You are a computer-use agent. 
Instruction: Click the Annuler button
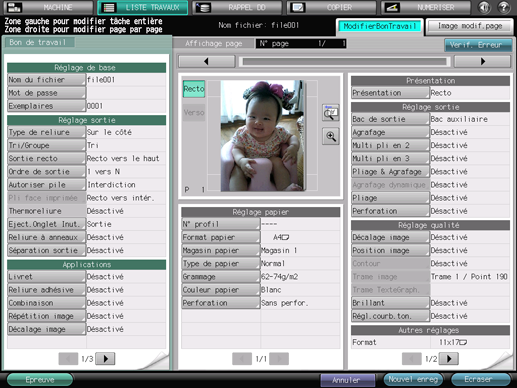[x=347, y=380]
